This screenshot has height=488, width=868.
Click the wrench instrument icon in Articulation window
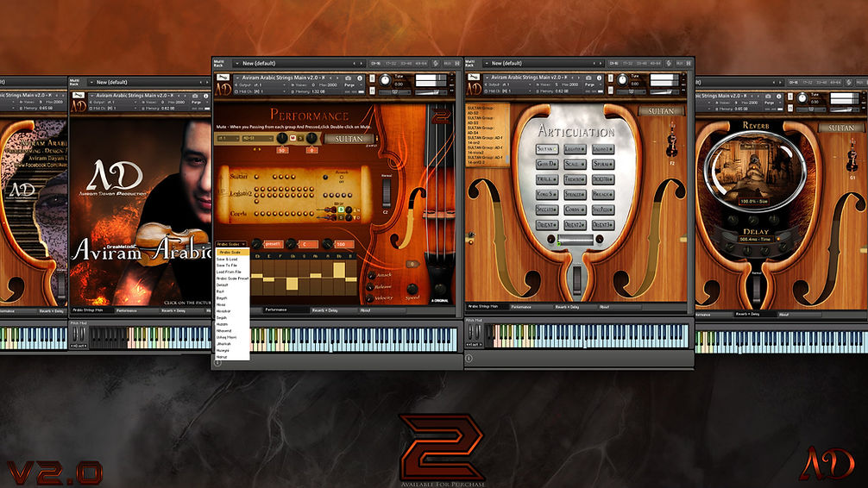[474, 78]
